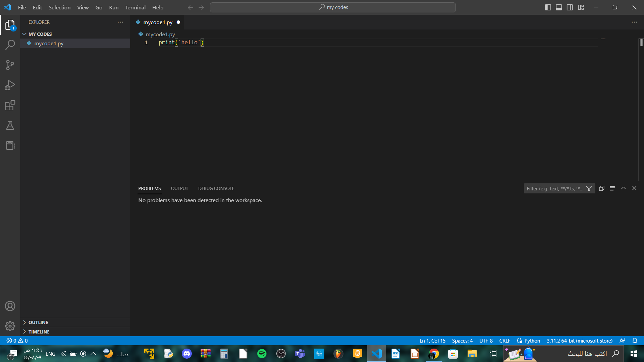The height and width of the screenshot is (362, 644).
Task: Toggle view as table icon in Problems
Action: point(612,188)
